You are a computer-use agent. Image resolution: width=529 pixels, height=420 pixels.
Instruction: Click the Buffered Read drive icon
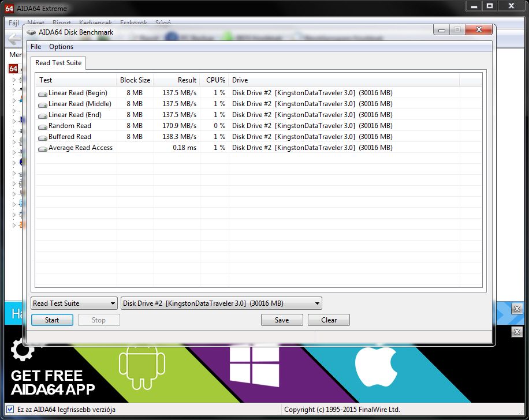coord(43,137)
